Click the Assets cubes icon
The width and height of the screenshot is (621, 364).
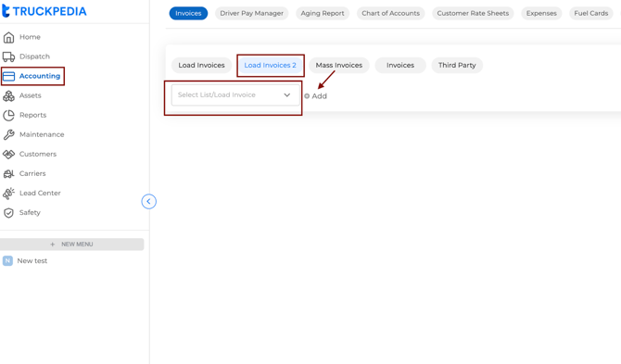pos(8,95)
